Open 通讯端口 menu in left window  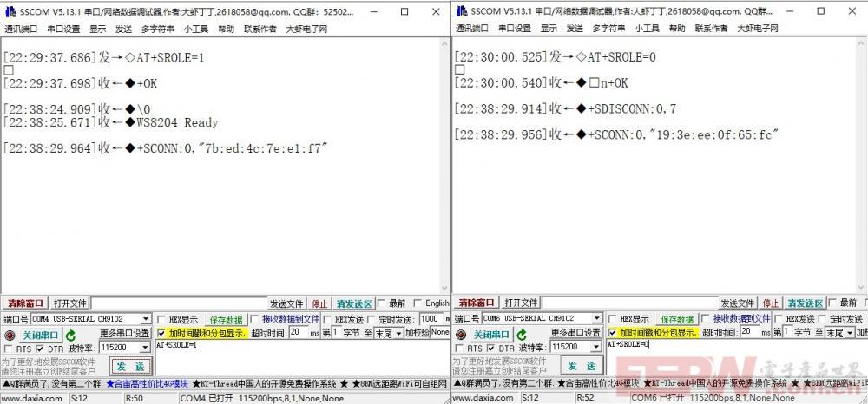(21, 29)
